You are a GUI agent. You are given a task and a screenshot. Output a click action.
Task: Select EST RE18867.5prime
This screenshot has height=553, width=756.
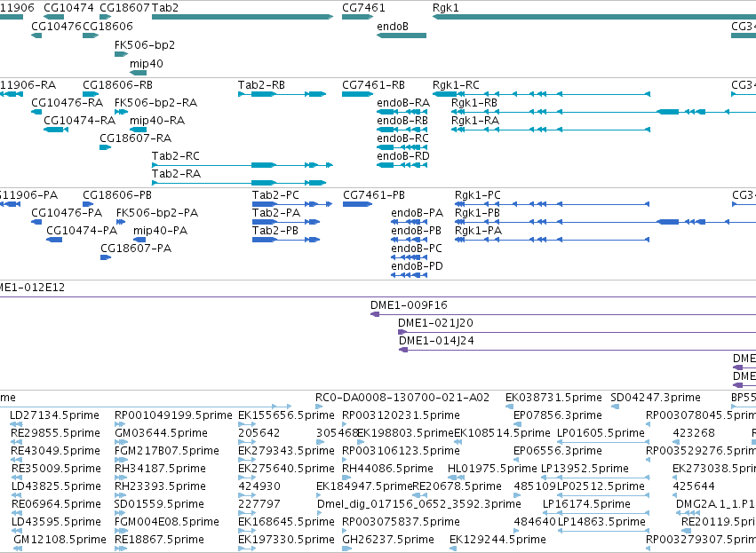coord(121,549)
